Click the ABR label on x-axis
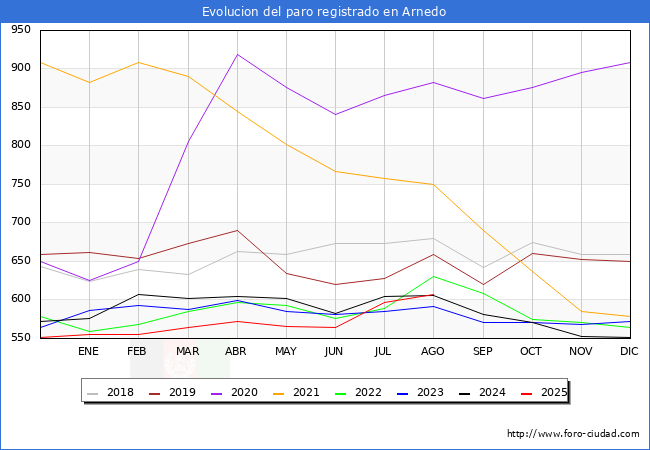This screenshot has width=650, height=450. [x=236, y=351]
